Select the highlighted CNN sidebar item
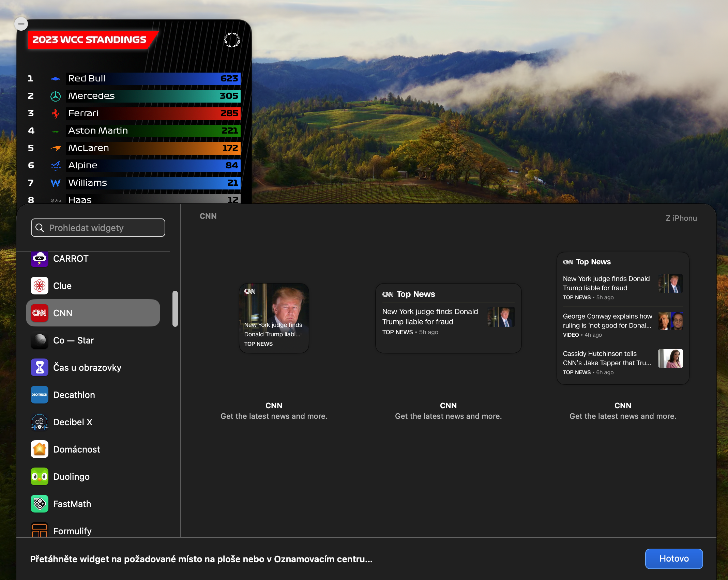The width and height of the screenshot is (728, 580). pyautogui.click(x=93, y=313)
